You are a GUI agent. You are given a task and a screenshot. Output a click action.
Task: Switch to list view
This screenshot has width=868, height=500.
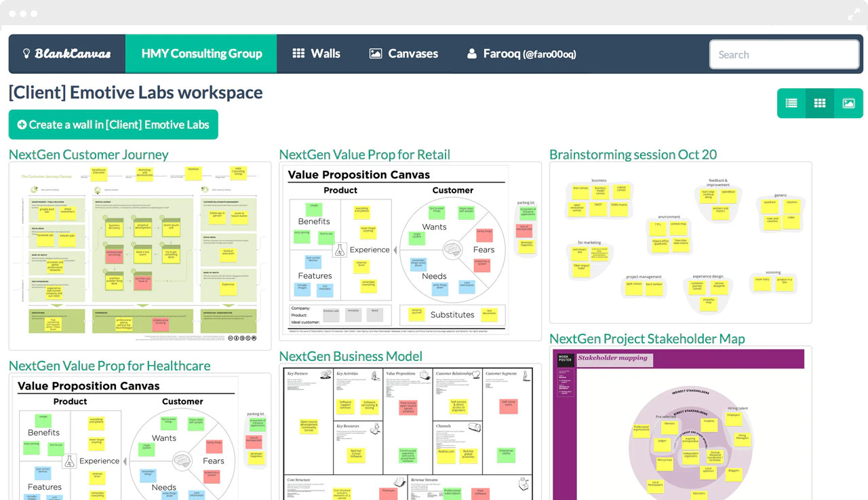coord(791,103)
